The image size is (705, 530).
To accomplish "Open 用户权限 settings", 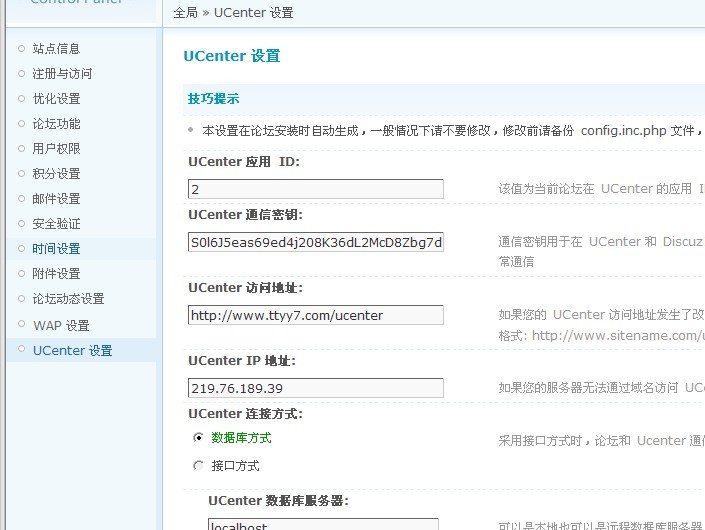I will pyautogui.click(x=56, y=149).
